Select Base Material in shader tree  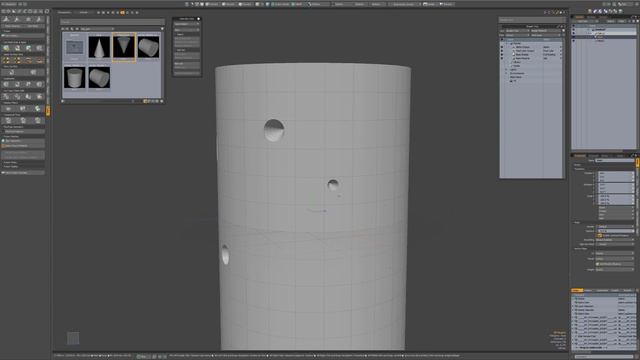(x=523, y=58)
